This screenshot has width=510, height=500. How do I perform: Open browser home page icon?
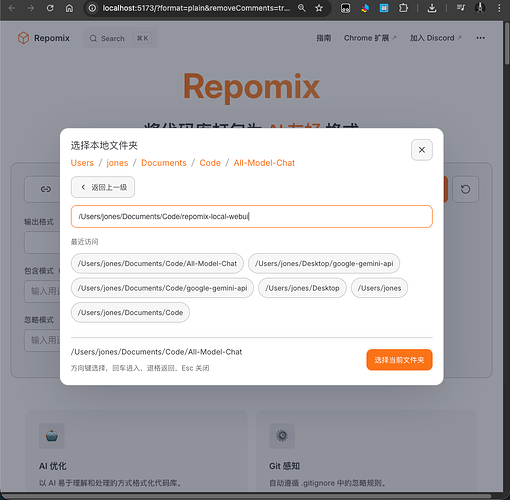coord(69,8)
